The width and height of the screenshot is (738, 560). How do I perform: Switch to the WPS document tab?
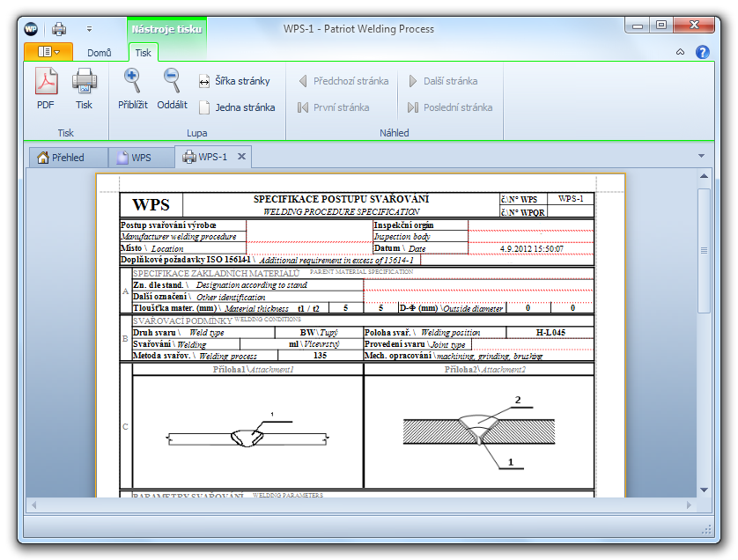pyautogui.click(x=141, y=158)
